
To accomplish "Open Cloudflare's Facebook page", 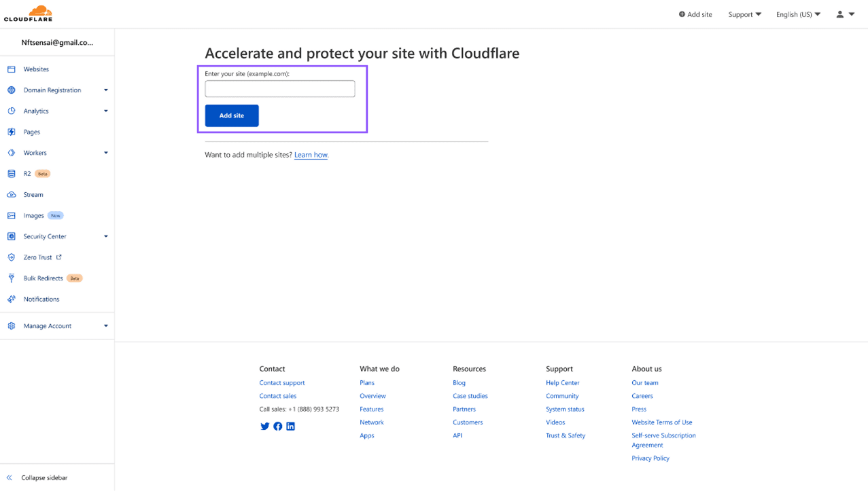I will (278, 426).
